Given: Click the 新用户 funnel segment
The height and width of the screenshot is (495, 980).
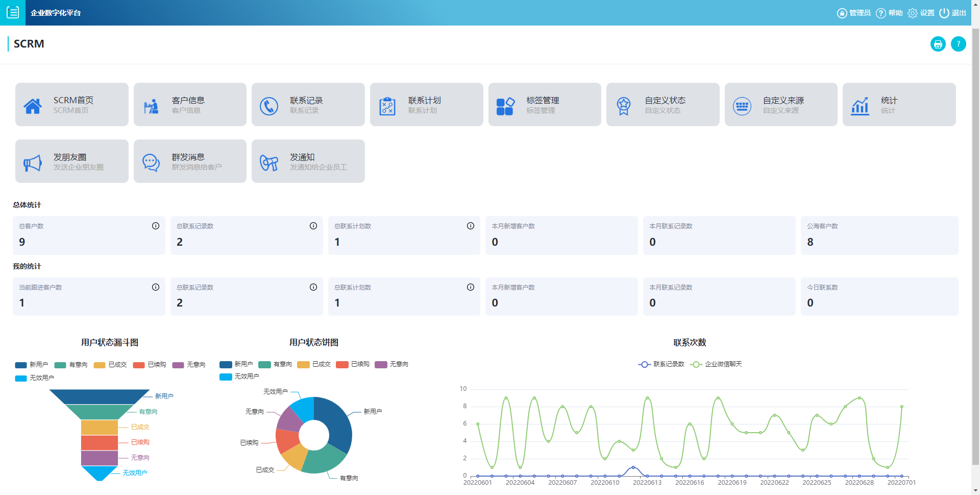Looking at the screenshot, I should pyautogui.click(x=100, y=396).
